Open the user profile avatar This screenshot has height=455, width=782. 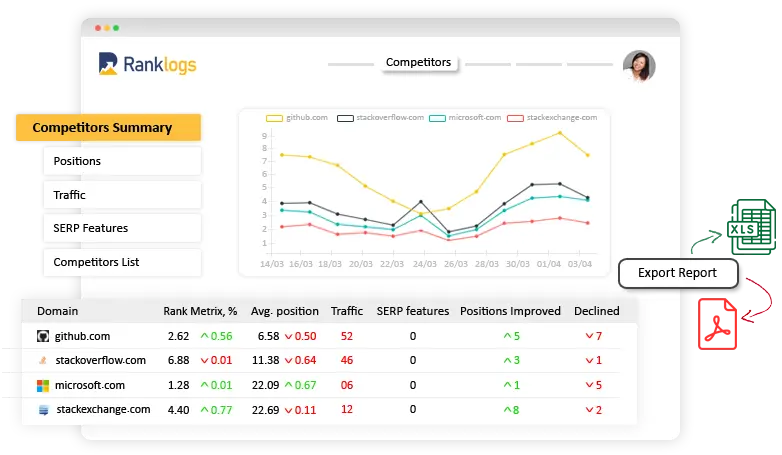(638, 66)
